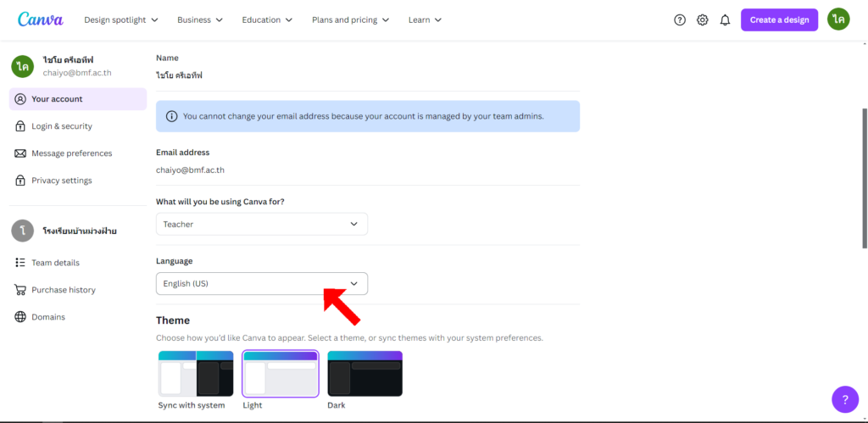This screenshot has width=868, height=423.
Task: Click Create a design button
Action: 780,20
